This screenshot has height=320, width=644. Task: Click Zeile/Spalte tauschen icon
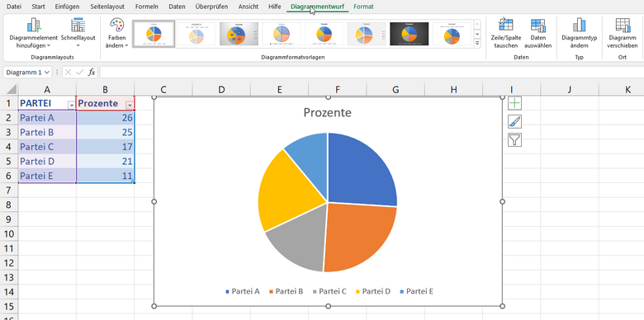tap(505, 25)
